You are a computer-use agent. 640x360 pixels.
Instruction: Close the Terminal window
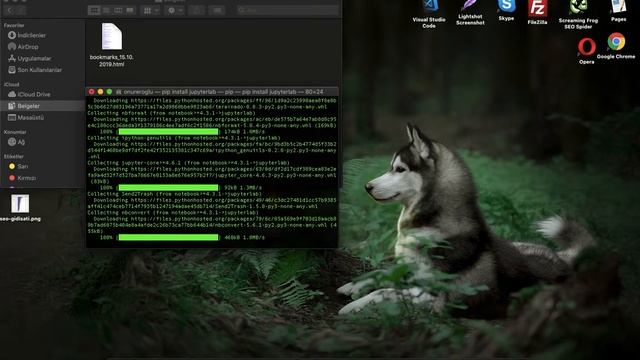(x=91, y=92)
